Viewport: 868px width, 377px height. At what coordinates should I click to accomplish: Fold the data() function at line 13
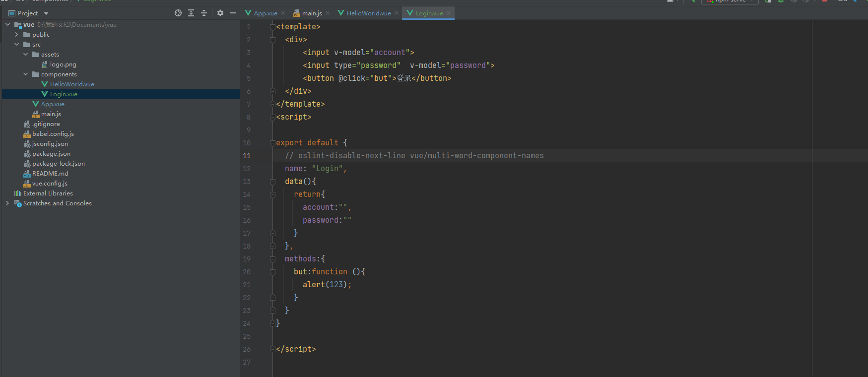pyautogui.click(x=272, y=182)
